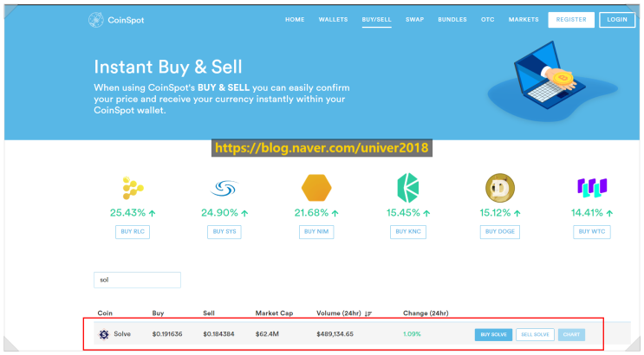This screenshot has height=355, width=644.
Task: Click the 1.09% change value
Action: [412, 334]
